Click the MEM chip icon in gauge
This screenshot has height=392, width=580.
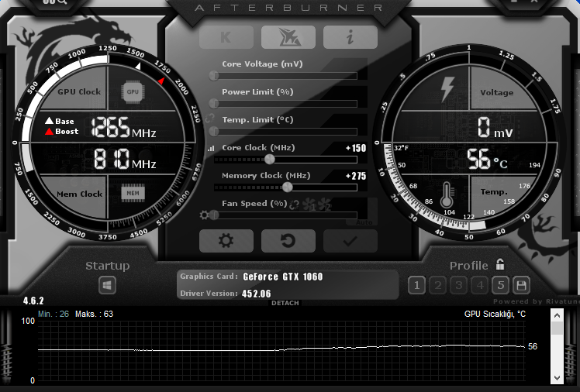[133, 193]
